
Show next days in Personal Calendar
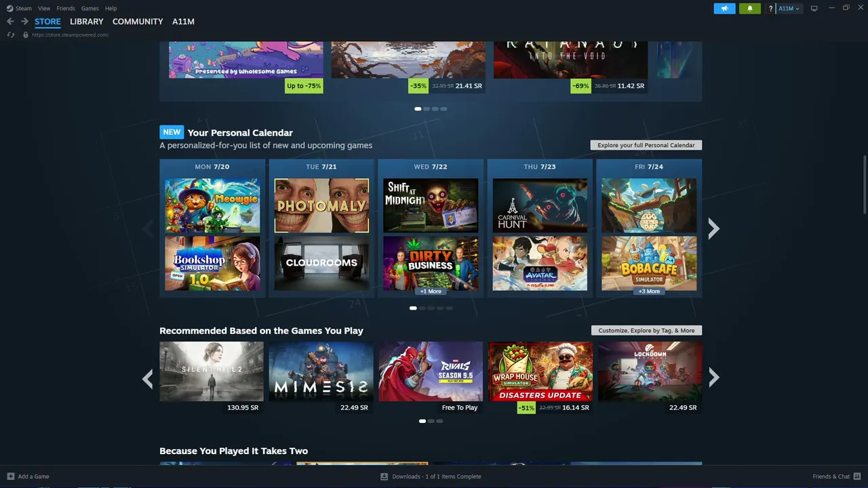713,228
